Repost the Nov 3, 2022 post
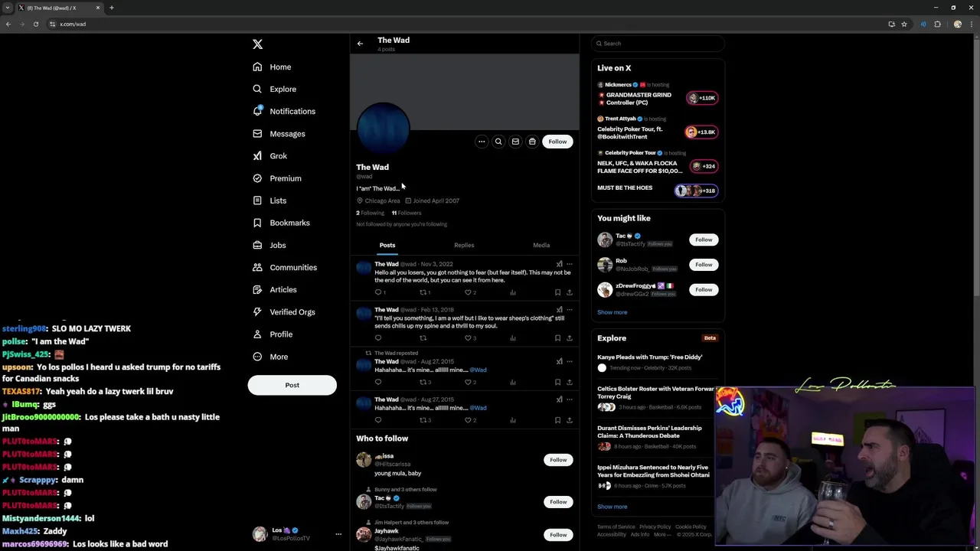This screenshot has height=551, width=980. [x=423, y=292]
